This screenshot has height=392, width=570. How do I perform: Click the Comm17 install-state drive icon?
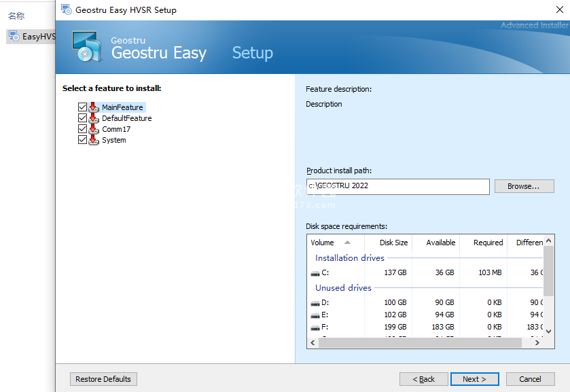(x=94, y=128)
